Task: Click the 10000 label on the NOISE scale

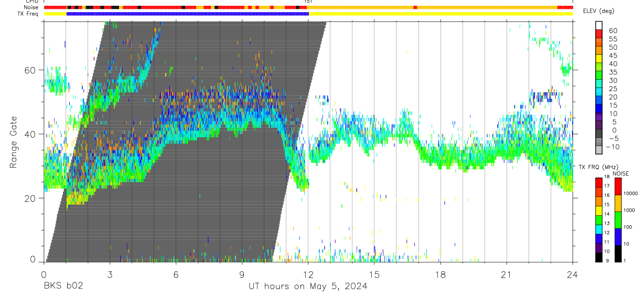Action: tap(631, 193)
